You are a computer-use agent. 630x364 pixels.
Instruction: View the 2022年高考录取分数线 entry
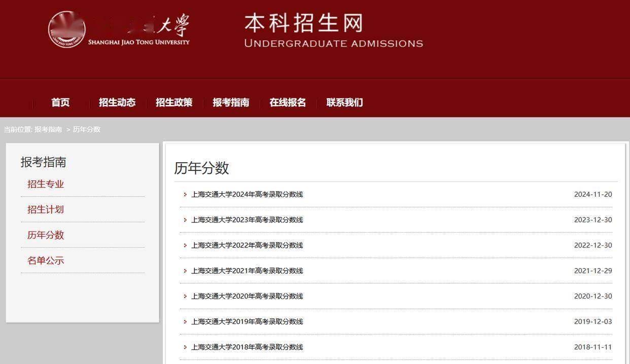(247, 245)
